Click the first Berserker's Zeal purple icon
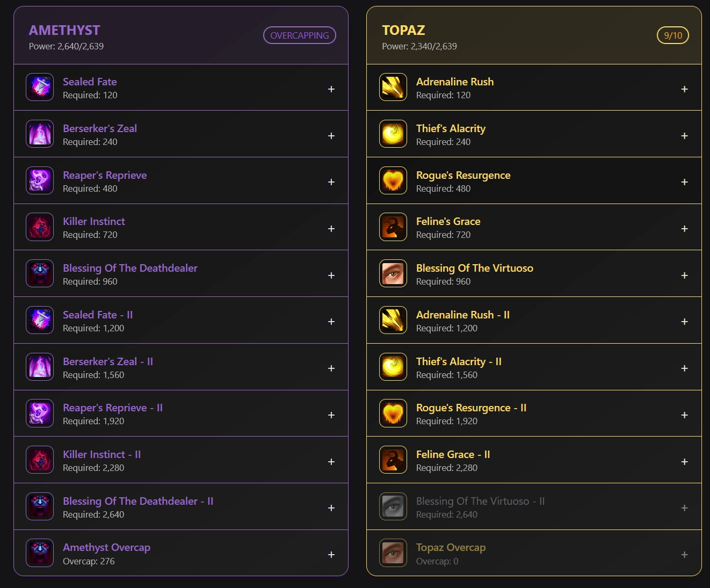This screenshot has height=588, width=710. pyautogui.click(x=40, y=134)
